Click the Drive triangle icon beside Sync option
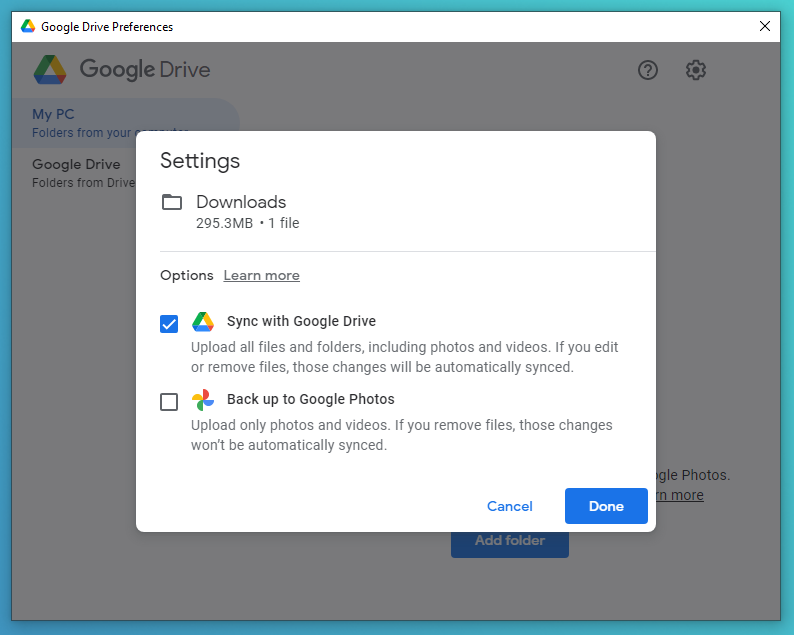 (203, 322)
